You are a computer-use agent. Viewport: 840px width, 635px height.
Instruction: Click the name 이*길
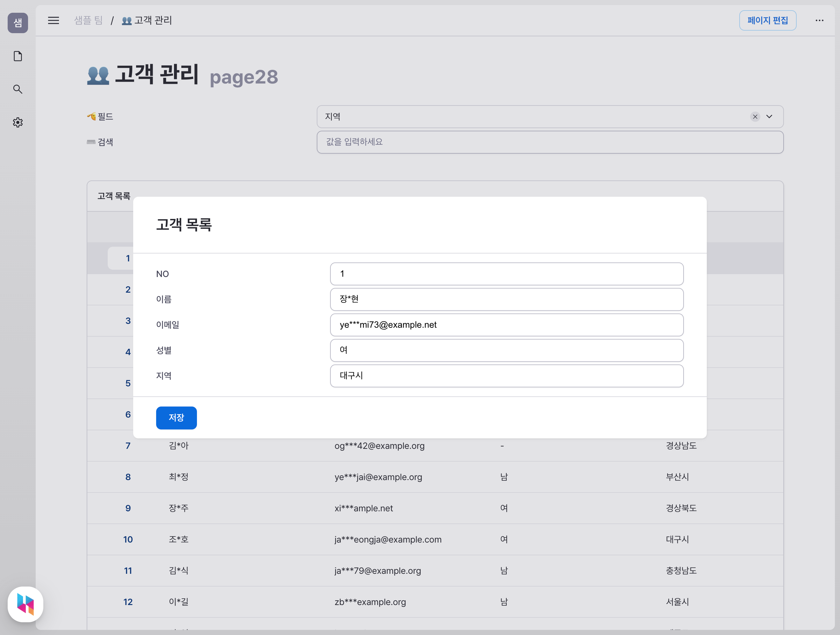pyautogui.click(x=178, y=602)
